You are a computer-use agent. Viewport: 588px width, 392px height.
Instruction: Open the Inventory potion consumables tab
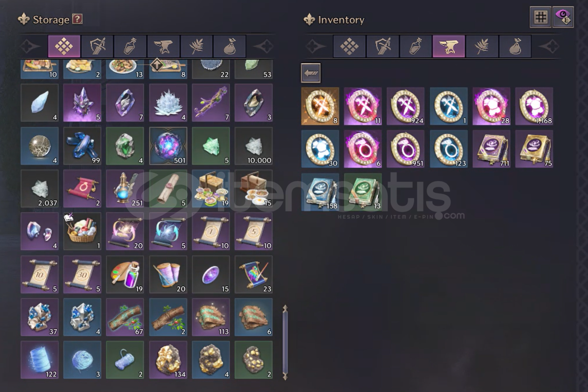pos(416,47)
